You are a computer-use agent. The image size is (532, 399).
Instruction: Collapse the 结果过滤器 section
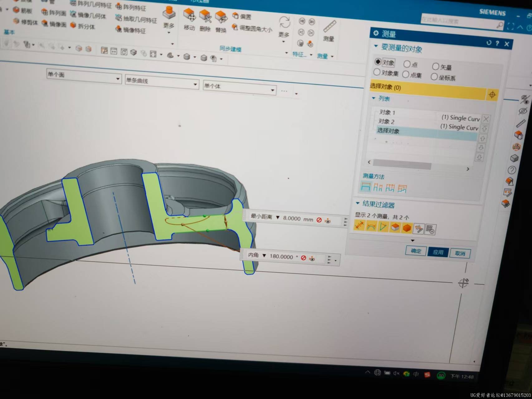coord(358,203)
